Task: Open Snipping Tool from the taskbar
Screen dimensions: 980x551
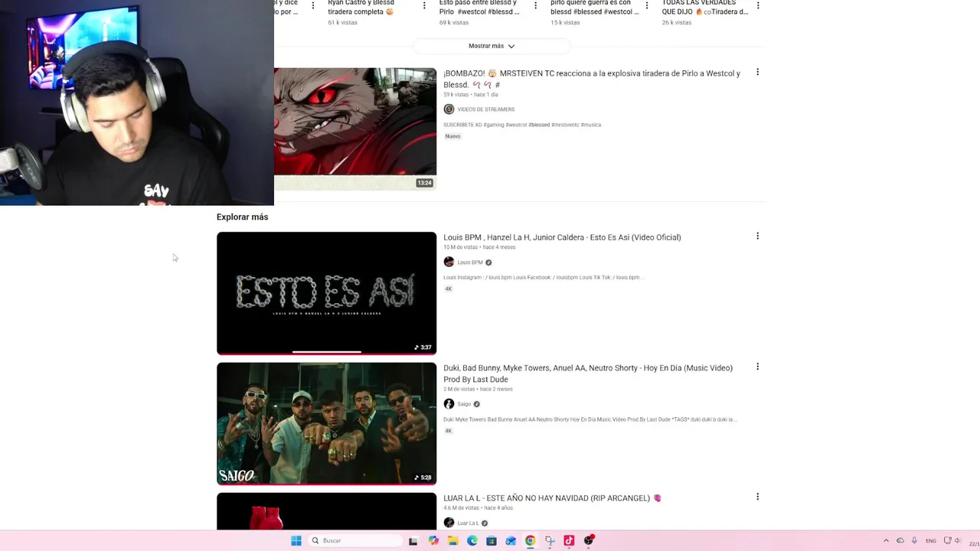Action: tap(549, 541)
